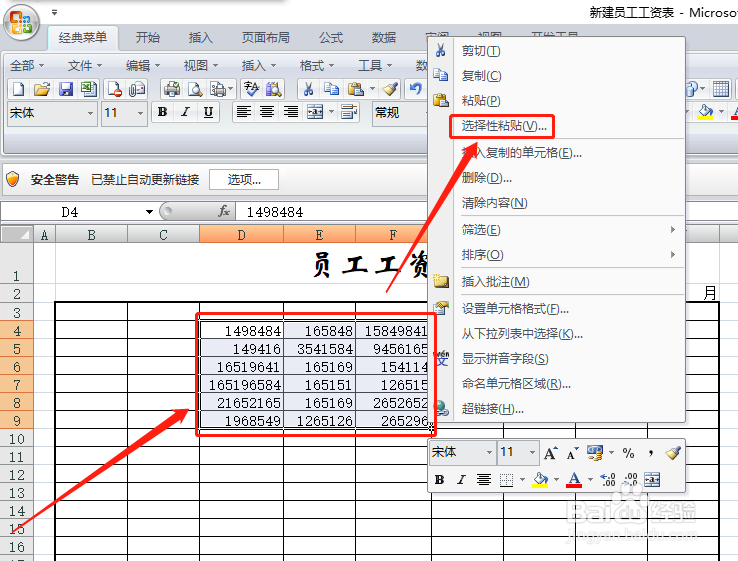Screen dimensions: 738x561
Task: Click the red font color in mini toolbar
Action: 574,480
